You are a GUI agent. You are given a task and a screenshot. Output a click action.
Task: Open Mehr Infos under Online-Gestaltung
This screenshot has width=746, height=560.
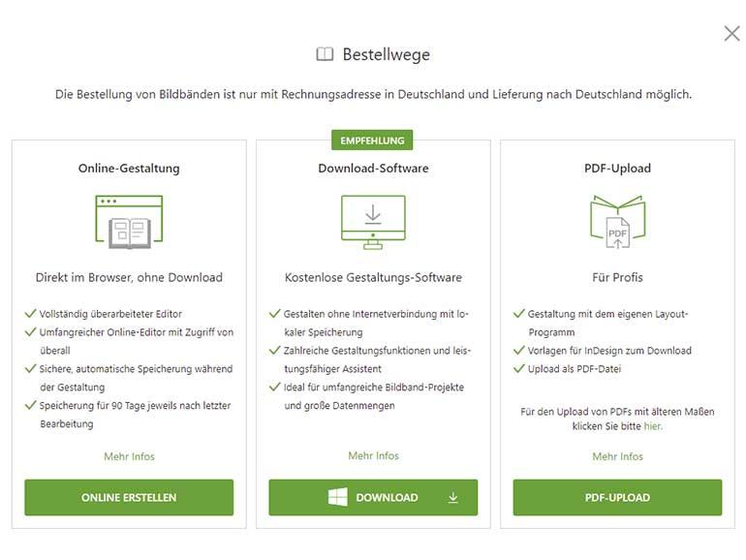(130, 456)
